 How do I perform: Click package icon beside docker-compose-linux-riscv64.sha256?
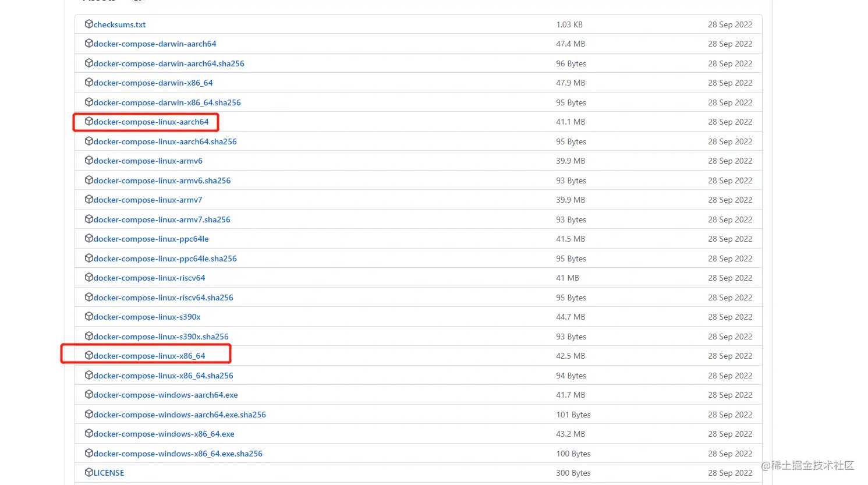89,297
